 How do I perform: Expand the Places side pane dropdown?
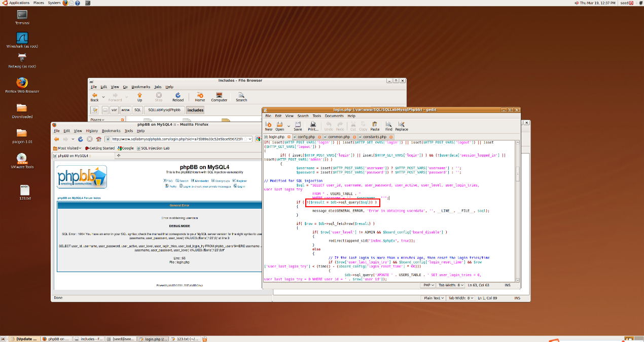96,120
